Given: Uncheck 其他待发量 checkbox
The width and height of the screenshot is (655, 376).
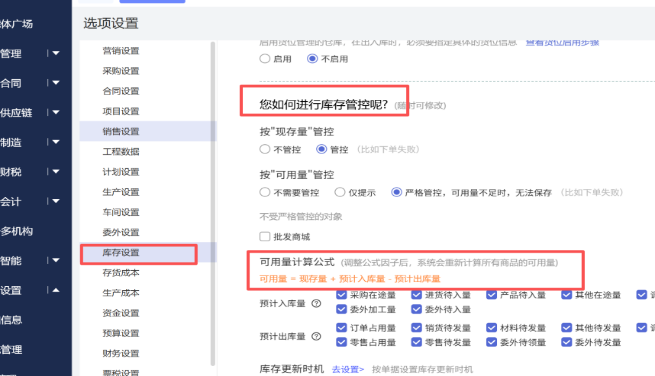Looking at the screenshot, I should point(566,328).
